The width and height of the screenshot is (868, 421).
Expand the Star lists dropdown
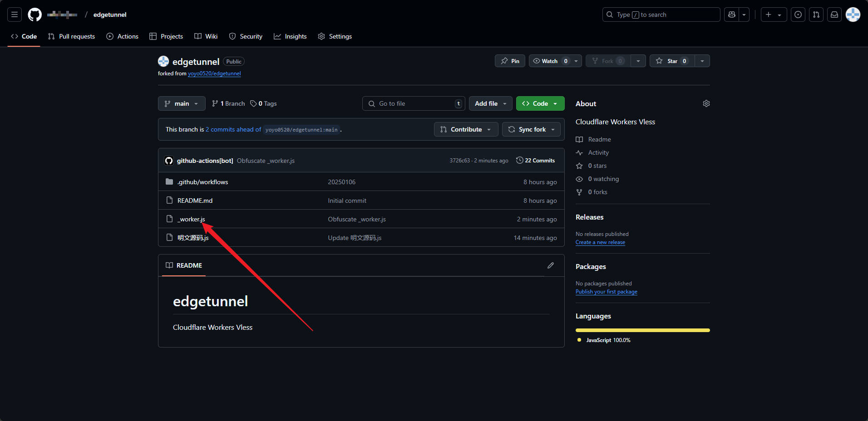pyautogui.click(x=702, y=61)
